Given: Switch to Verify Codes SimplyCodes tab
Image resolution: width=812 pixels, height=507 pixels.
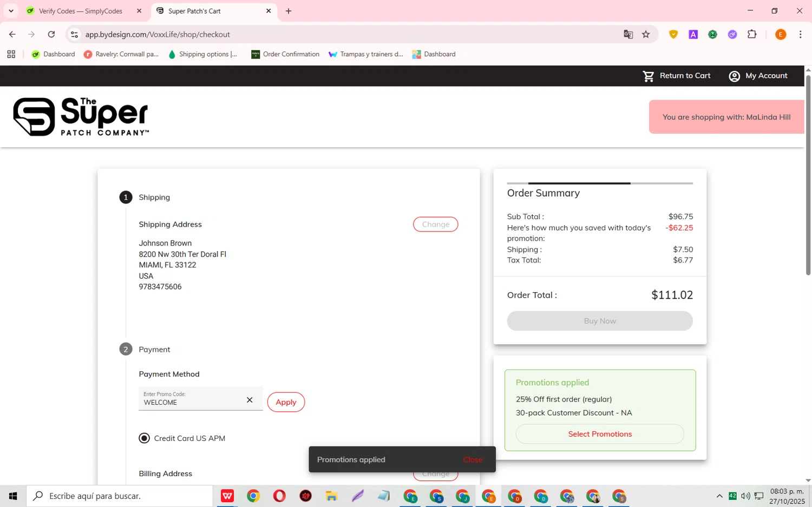Looking at the screenshot, I should [81, 11].
